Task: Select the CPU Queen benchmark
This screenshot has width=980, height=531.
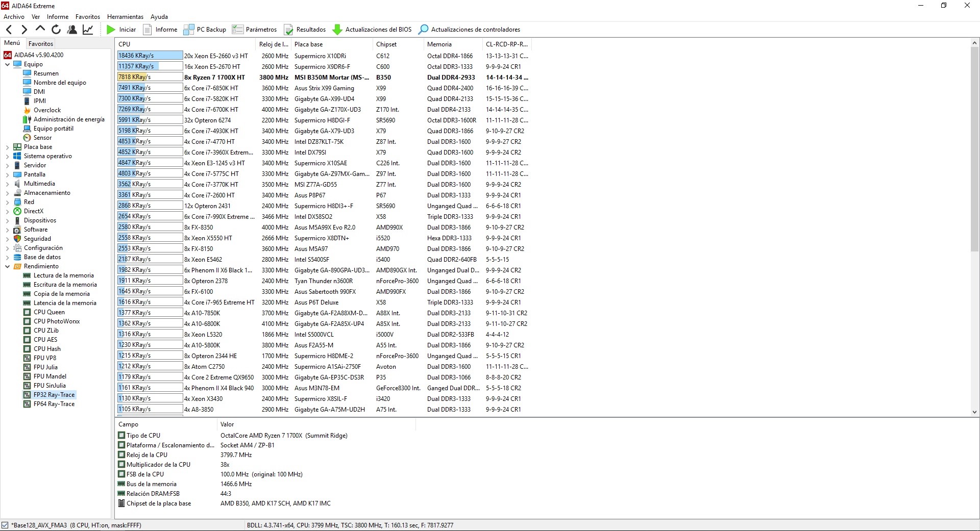Action: coord(49,312)
